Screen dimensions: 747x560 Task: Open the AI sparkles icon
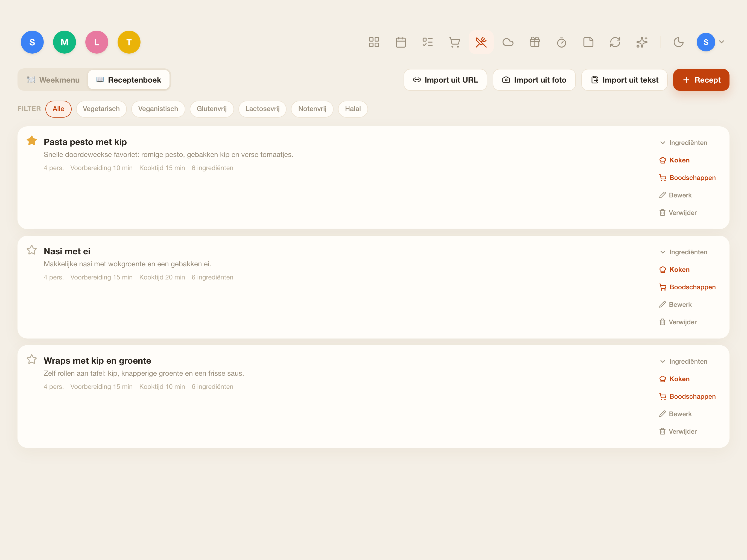pos(642,42)
